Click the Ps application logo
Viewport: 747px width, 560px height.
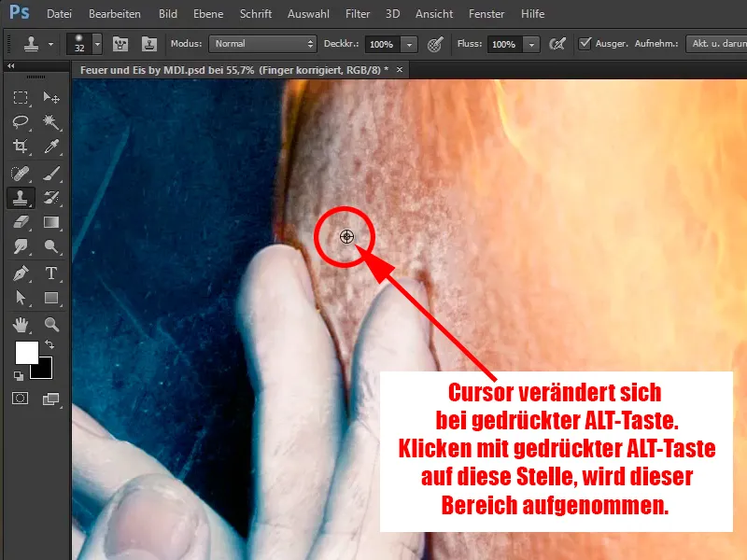(x=19, y=12)
